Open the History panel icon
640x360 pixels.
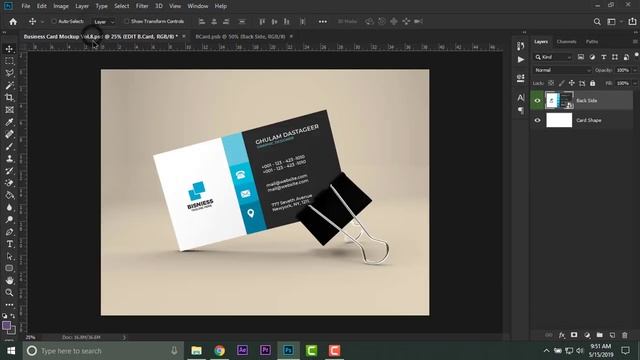coord(520,46)
